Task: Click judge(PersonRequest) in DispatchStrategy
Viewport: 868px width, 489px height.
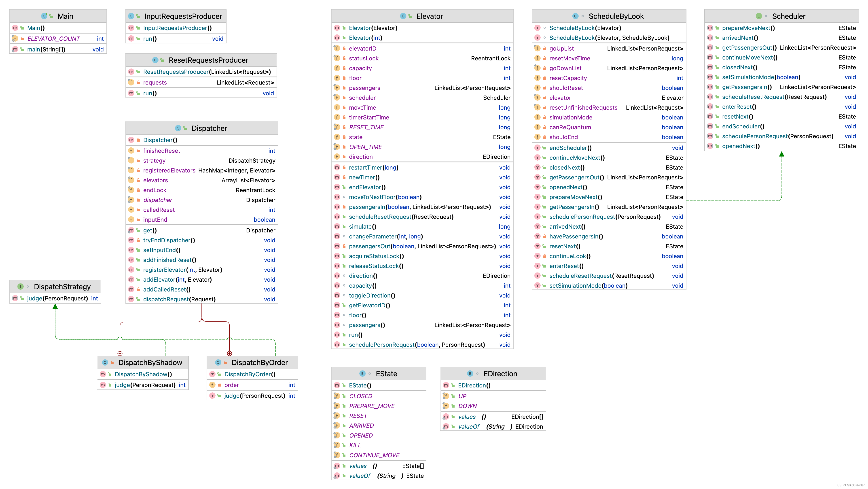Action: coord(55,298)
